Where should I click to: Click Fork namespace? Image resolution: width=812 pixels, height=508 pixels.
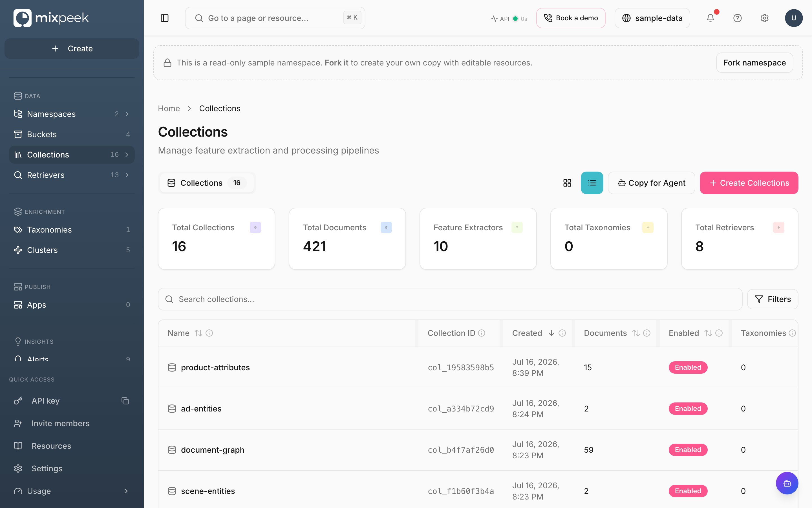coord(754,62)
